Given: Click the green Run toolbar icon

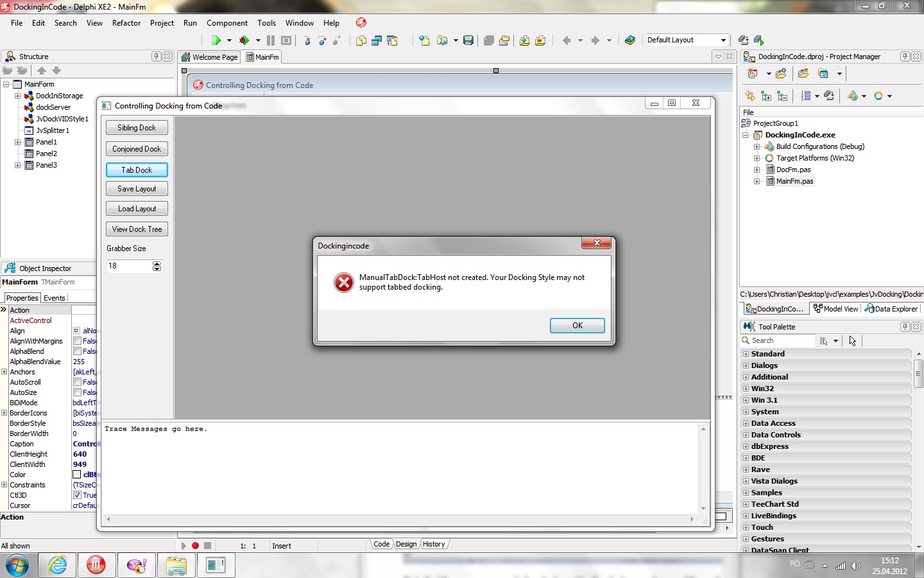Looking at the screenshot, I should [216, 40].
